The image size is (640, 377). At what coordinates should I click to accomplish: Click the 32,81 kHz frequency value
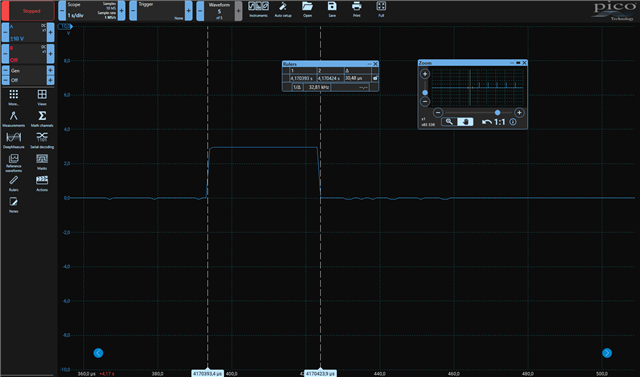[x=318, y=87]
